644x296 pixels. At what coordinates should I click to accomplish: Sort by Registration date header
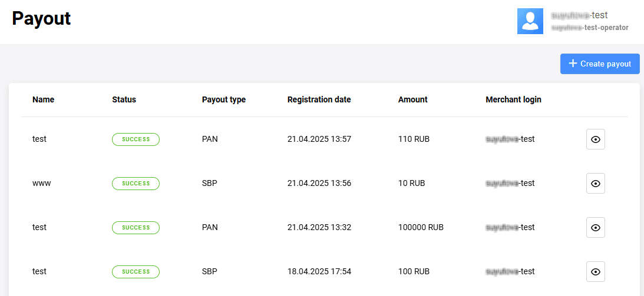pyautogui.click(x=319, y=99)
